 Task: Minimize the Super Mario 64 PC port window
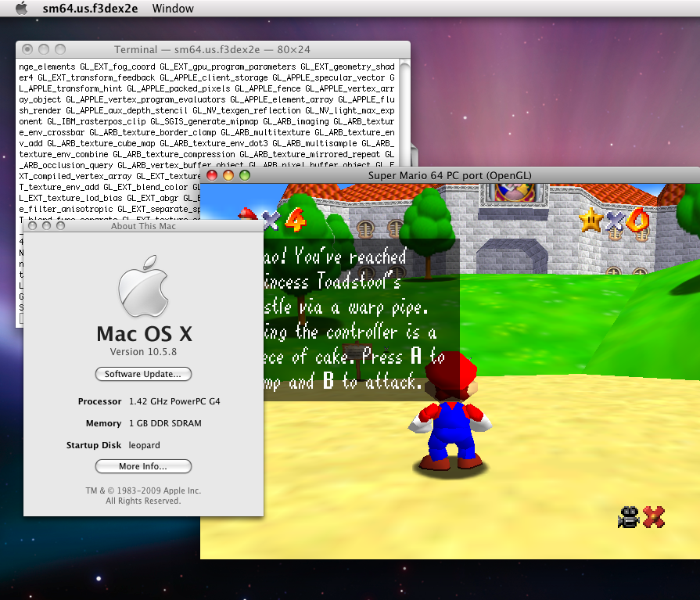[x=228, y=175]
